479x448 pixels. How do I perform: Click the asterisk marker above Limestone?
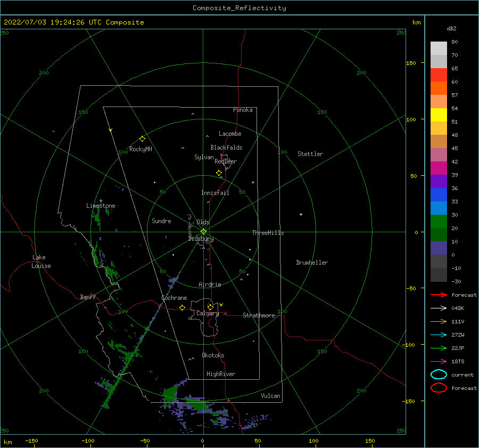[x=101, y=201]
